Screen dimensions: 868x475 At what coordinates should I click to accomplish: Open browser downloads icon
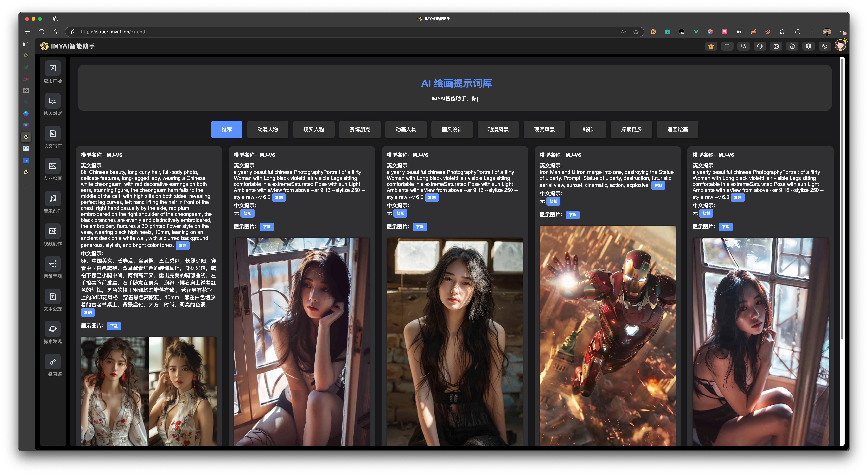(x=812, y=32)
